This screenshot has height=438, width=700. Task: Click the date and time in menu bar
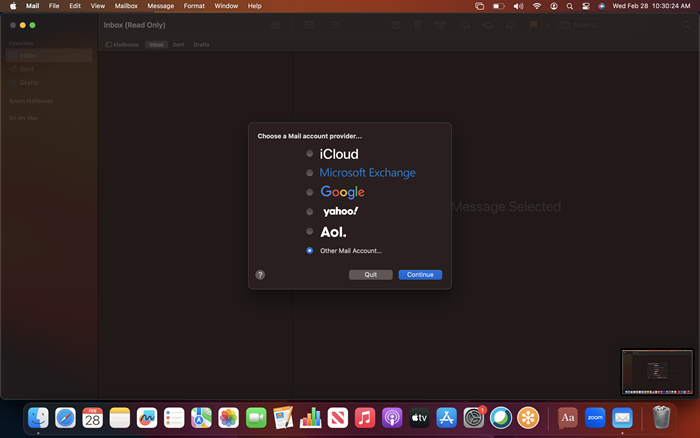coord(651,6)
